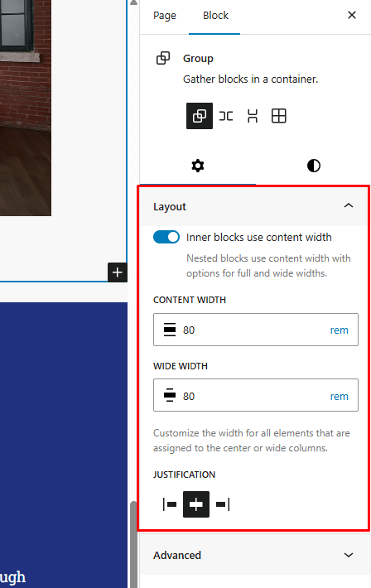The width and height of the screenshot is (371, 588).
Task: Expand the Advanced panel
Action: coord(253,555)
